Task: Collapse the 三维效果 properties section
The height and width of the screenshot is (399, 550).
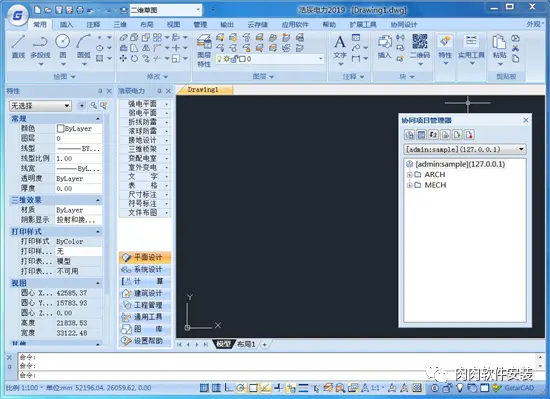Action: 98,200
